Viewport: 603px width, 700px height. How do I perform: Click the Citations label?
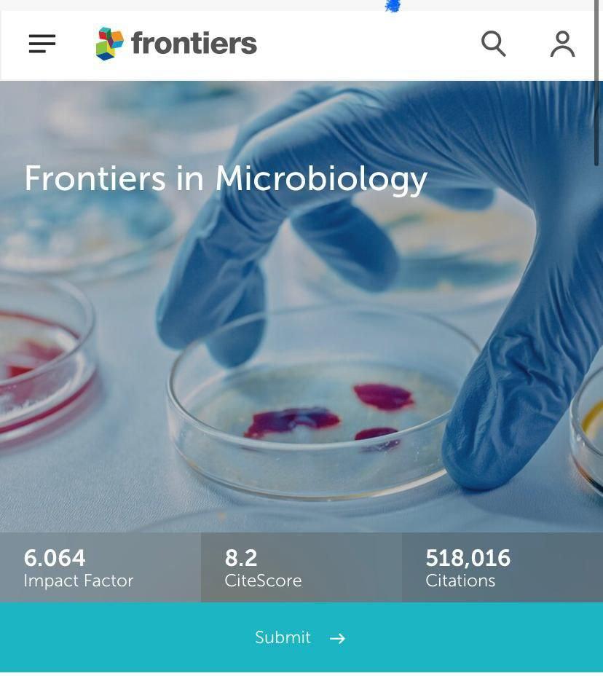click(x=460, y=581)
